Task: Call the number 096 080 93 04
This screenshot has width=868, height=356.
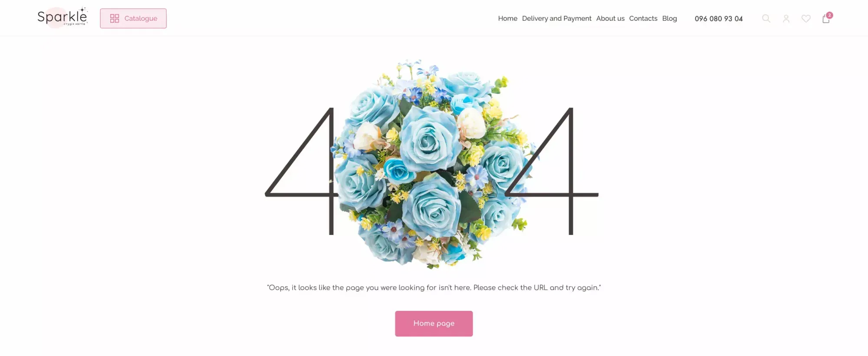Action: tap(719, 19)
